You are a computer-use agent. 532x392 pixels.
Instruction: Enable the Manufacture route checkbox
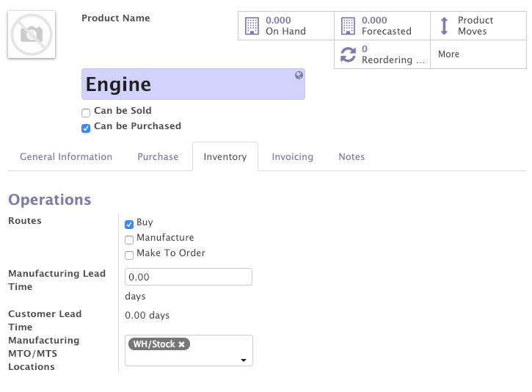pos(129,240)
